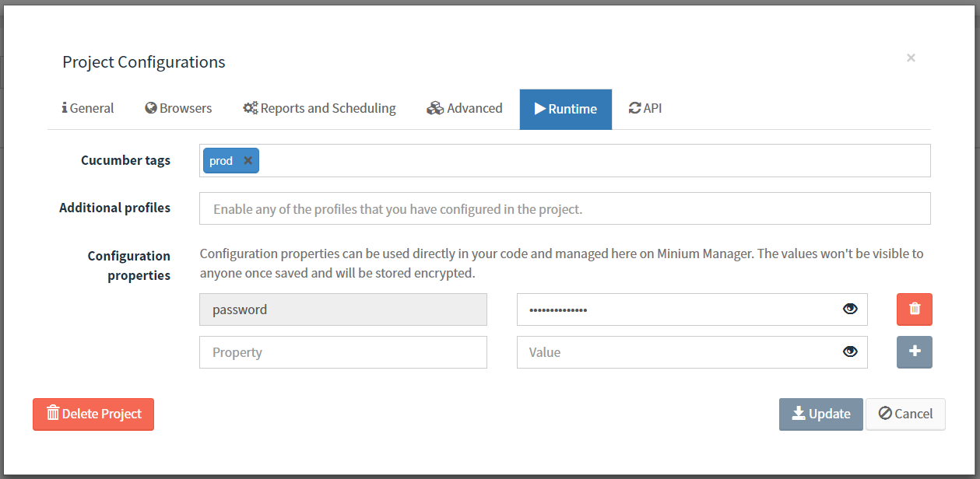Click the password property name field

343,309
